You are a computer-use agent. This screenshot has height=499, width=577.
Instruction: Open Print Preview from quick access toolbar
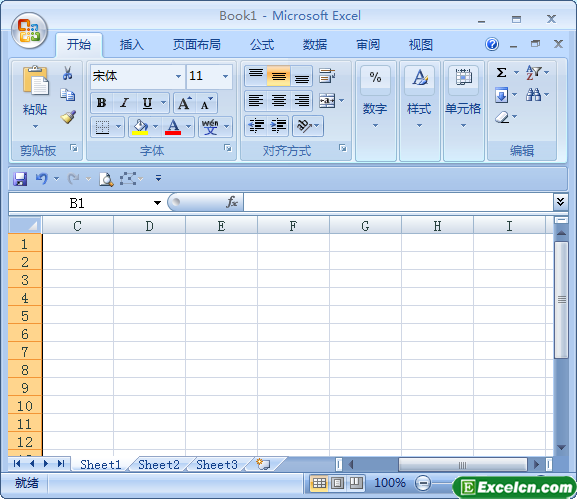(106, 179)
